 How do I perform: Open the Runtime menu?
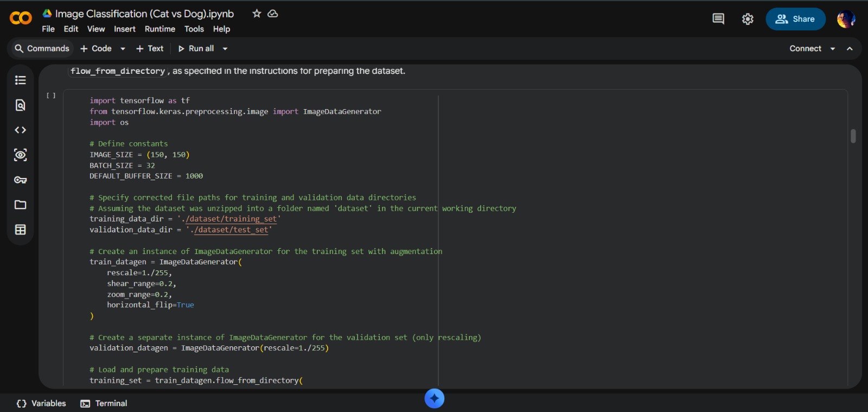pyautogui.click(x=159, y=29)
